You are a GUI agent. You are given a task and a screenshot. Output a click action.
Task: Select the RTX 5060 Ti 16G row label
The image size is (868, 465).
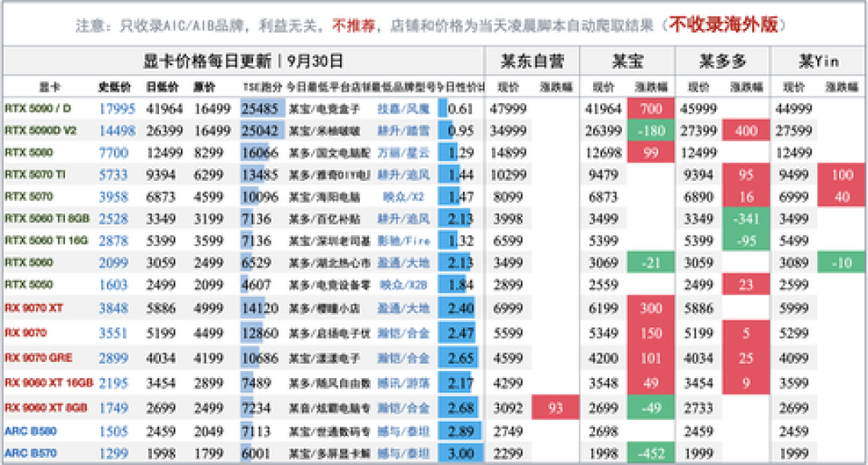[x=47, y=241]
